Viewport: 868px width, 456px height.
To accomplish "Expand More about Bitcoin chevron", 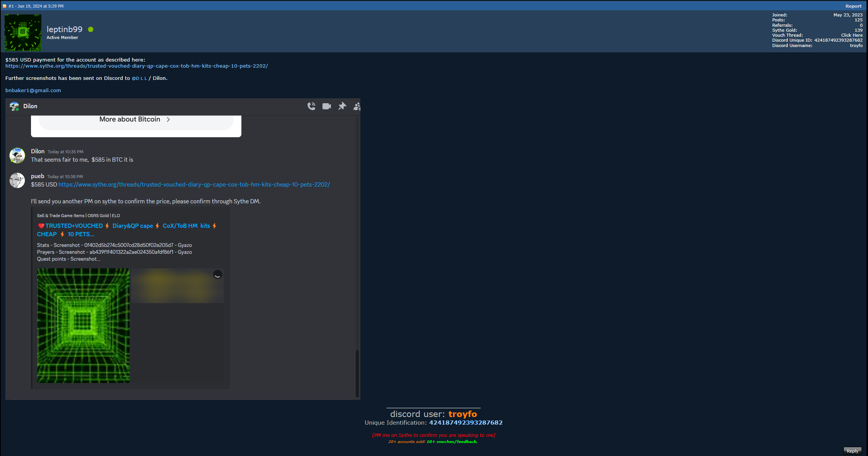I will click(168, 120).
